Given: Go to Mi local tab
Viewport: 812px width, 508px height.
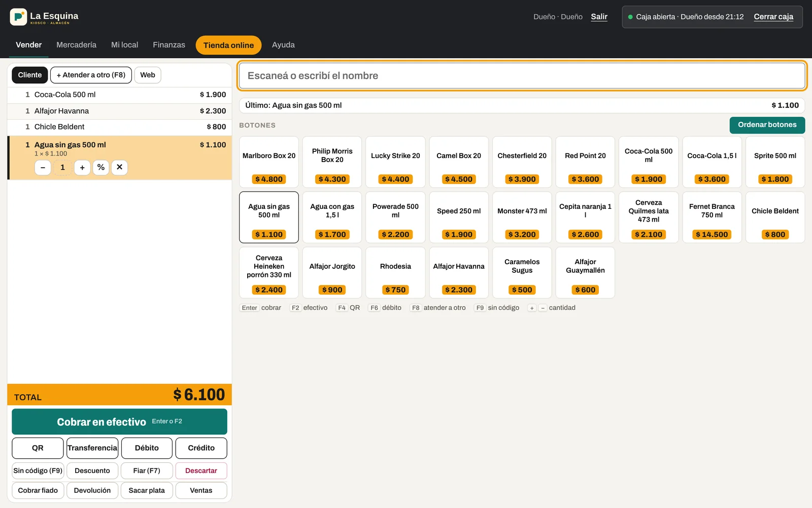Looking at the screenshot, I should pos(124,45).
